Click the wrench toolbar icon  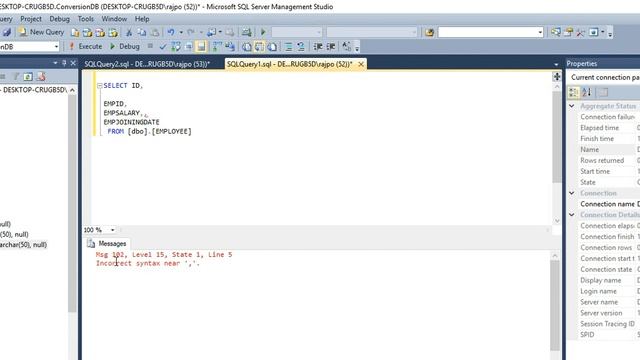pyautogui.click(x=580, y=32)
